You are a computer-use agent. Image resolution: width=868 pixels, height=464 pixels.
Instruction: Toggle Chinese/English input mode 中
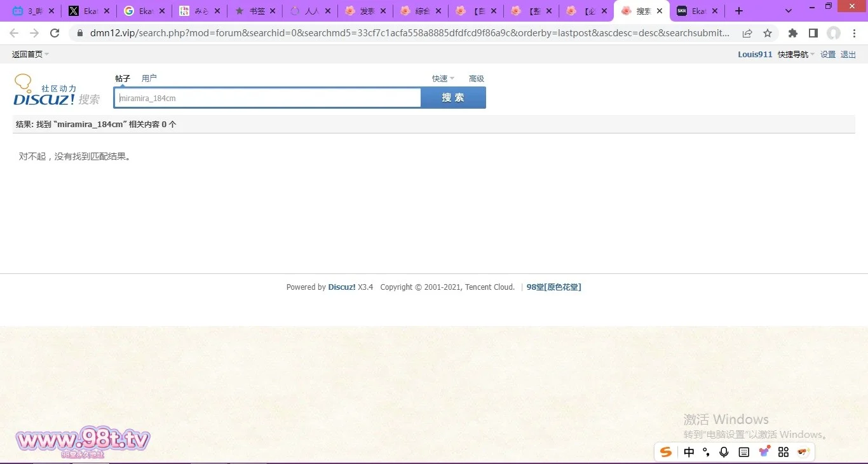point(689,452)
